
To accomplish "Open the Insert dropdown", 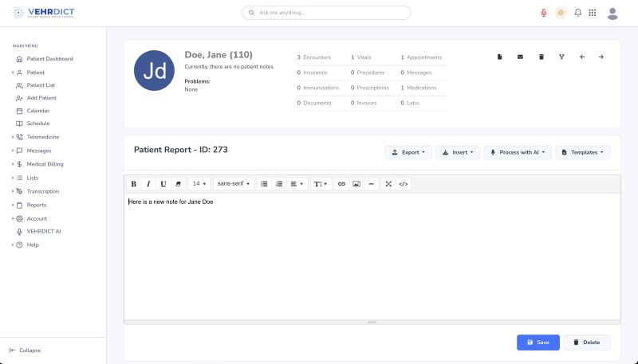I will tap(458, 152).
